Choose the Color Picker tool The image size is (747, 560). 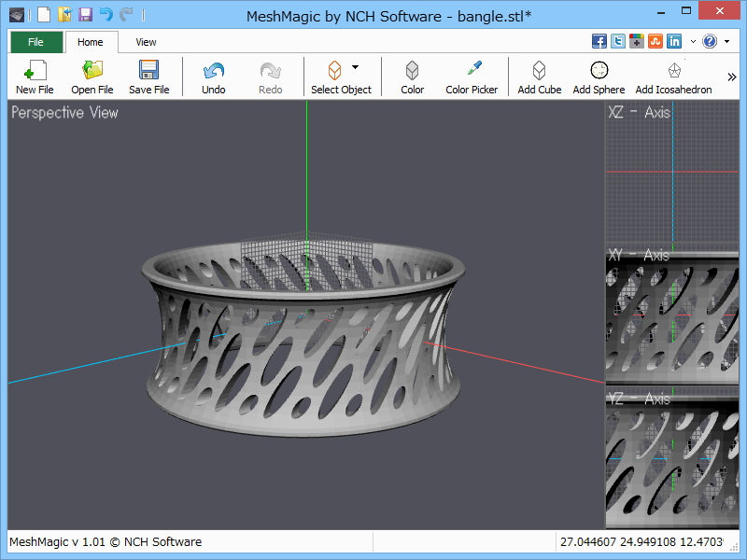[x=472, y=77]
